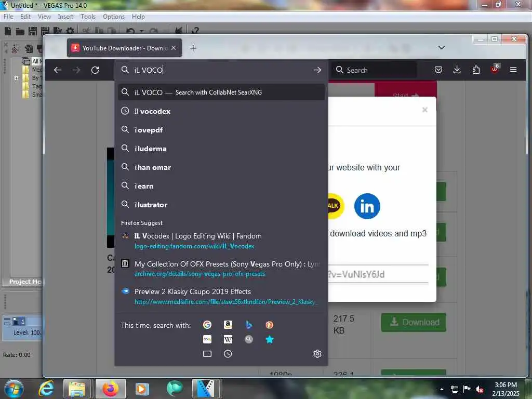Image resolution: width=532 pixels, height=399 pixels.
Task: Open the Options menu in VEGAS Pro
Action: coord(114,17)
